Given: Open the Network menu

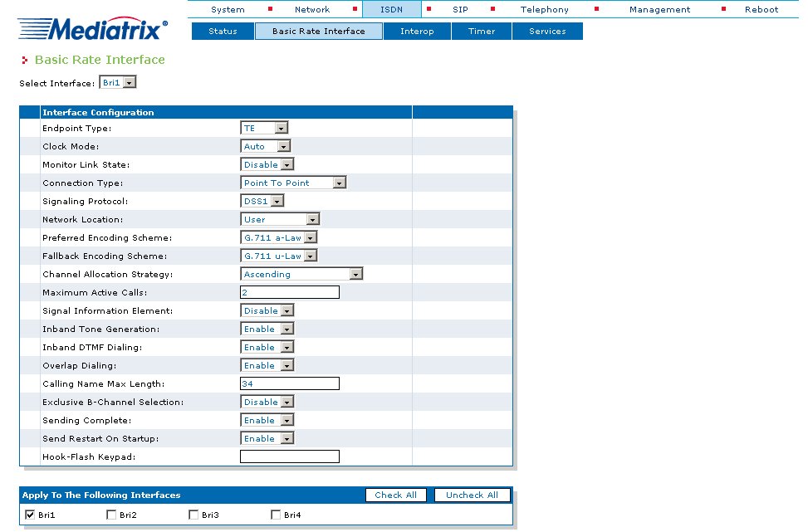Looking at the screenshot, I should 311,9.
